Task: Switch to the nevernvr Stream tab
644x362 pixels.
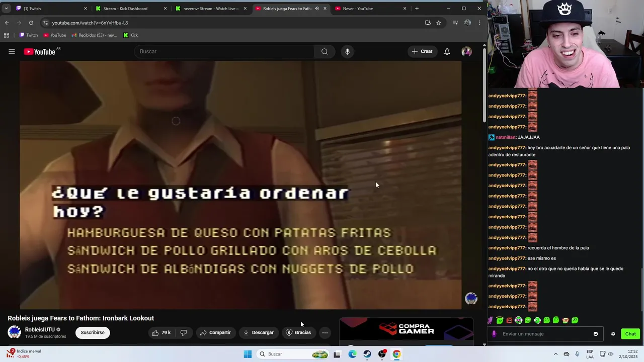Action: [211, 9]
